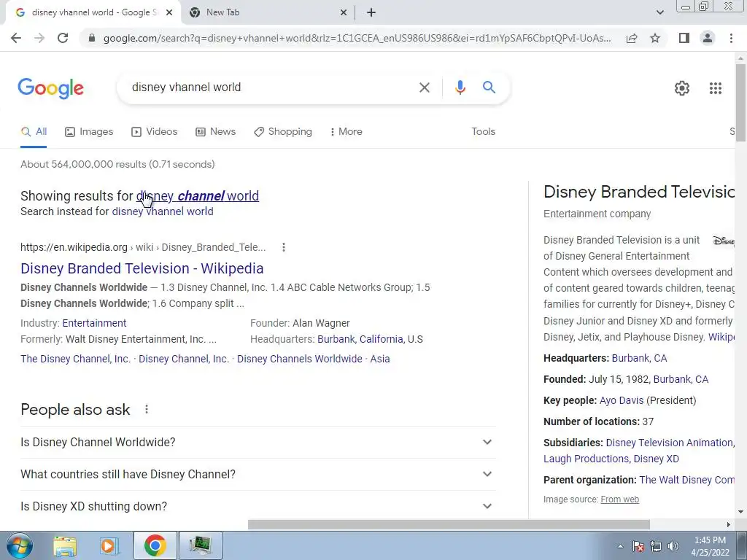Click the Action Center flag icon
The image size is (747, 560).
tap(638, 546)
